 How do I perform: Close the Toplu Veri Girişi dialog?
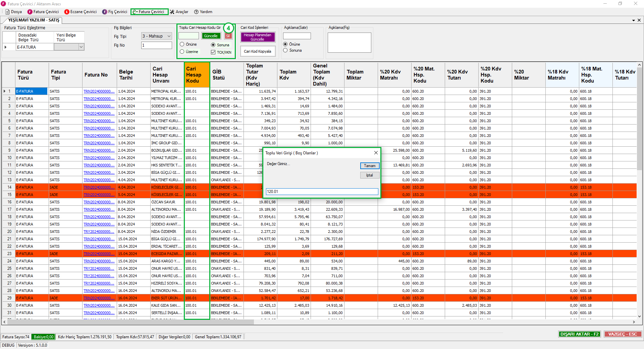376,153
